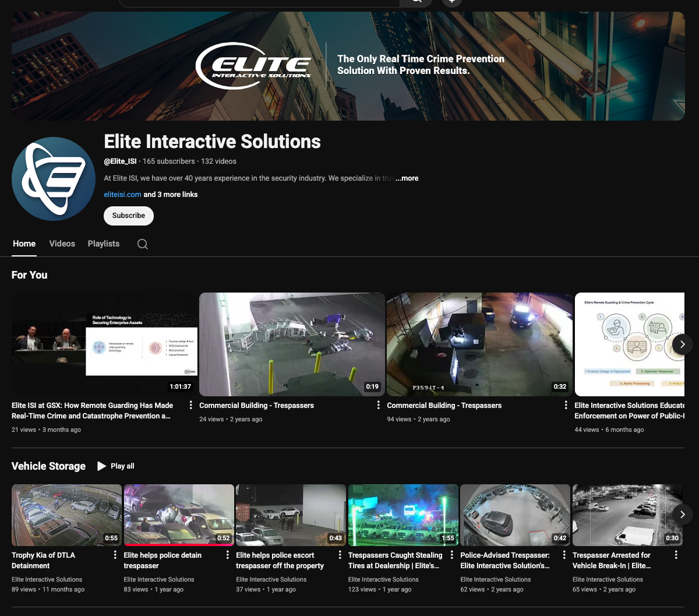Image resolution: width=699 pixels, height=616 pixels.
Task: Show next videos in Vehicle Storage carousel
Action: (x=683, y=515)
